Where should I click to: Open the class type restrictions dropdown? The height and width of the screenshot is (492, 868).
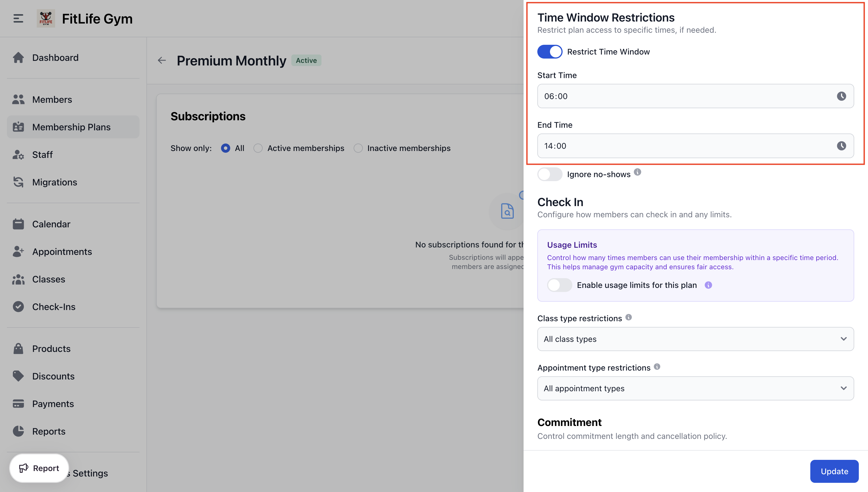point(695,339)
